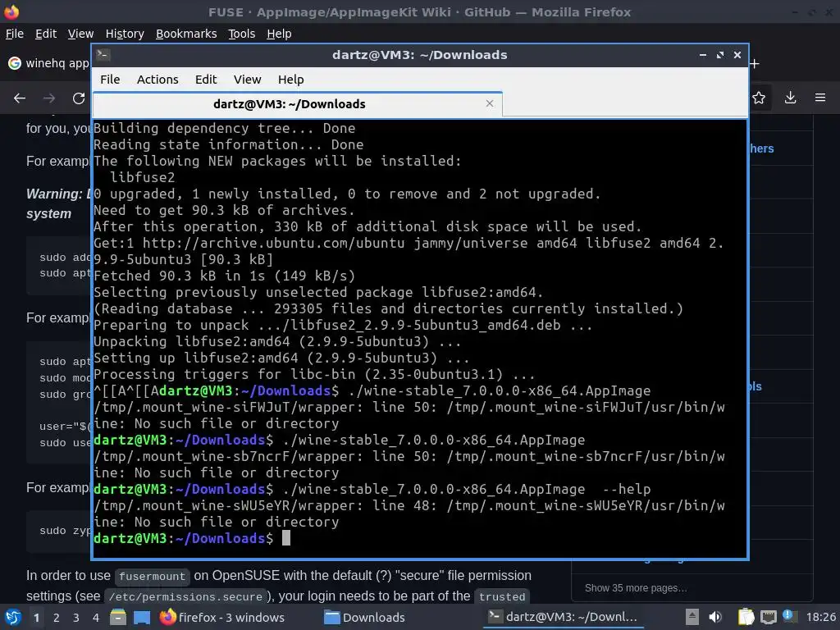Image resolution: width=840 pixels, height=630 pixels.
Task: Click the removable media eject tray icon
Action: point(692,617)
